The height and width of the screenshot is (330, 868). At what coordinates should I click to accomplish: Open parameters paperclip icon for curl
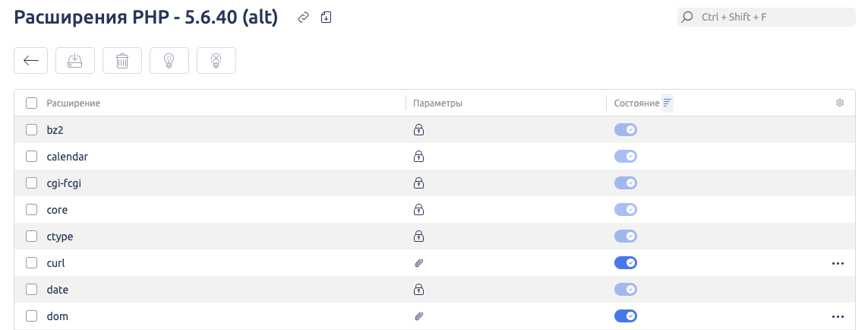coord(418,263)
